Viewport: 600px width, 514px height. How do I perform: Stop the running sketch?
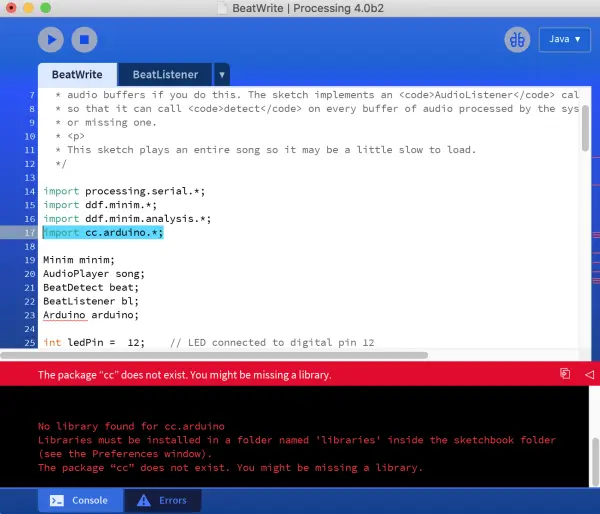[x=84, y=39]
